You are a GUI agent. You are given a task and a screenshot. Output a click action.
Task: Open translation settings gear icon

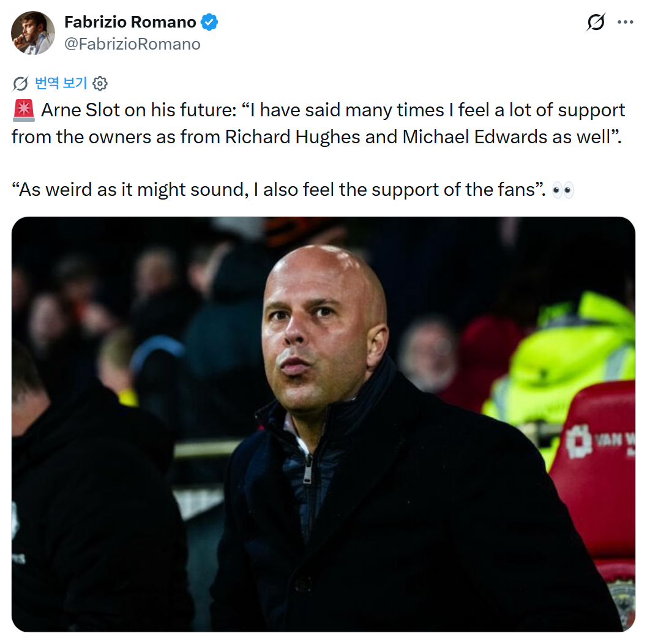click(100, 83)
